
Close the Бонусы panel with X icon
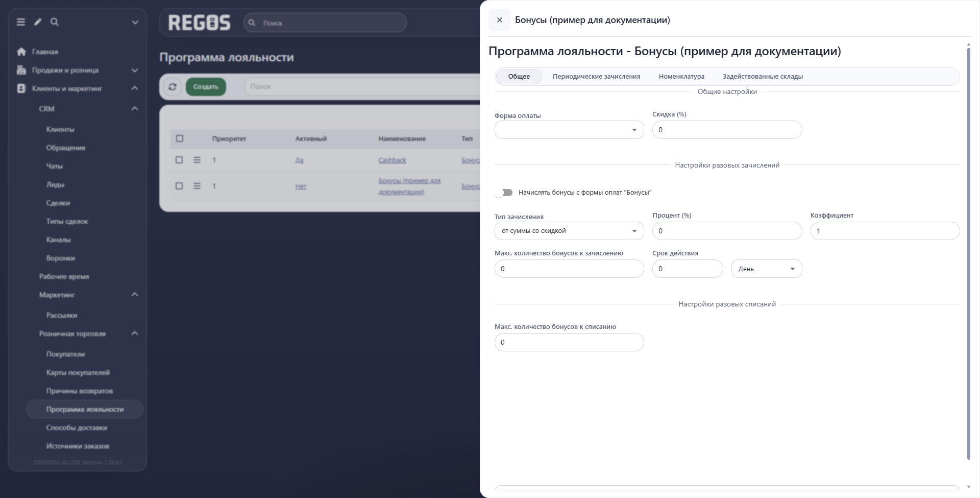(x=500, y=20)
